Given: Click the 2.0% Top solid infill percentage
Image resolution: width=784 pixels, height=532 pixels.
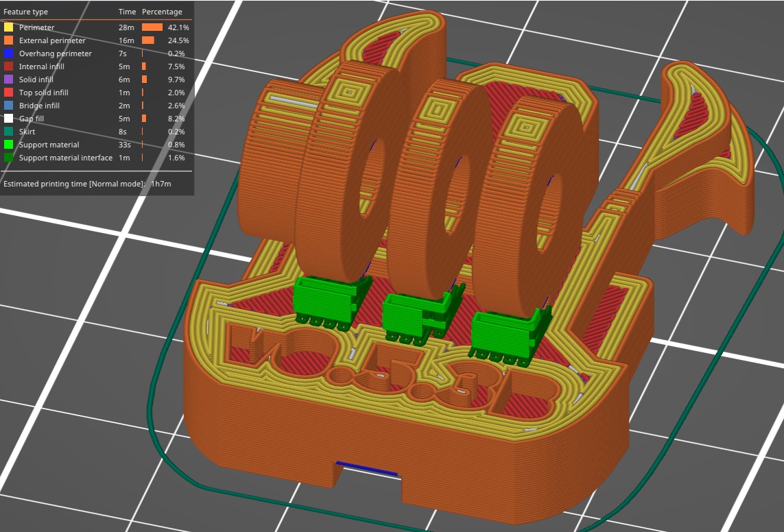Looking at the screenshot, I should pos(176,93).
